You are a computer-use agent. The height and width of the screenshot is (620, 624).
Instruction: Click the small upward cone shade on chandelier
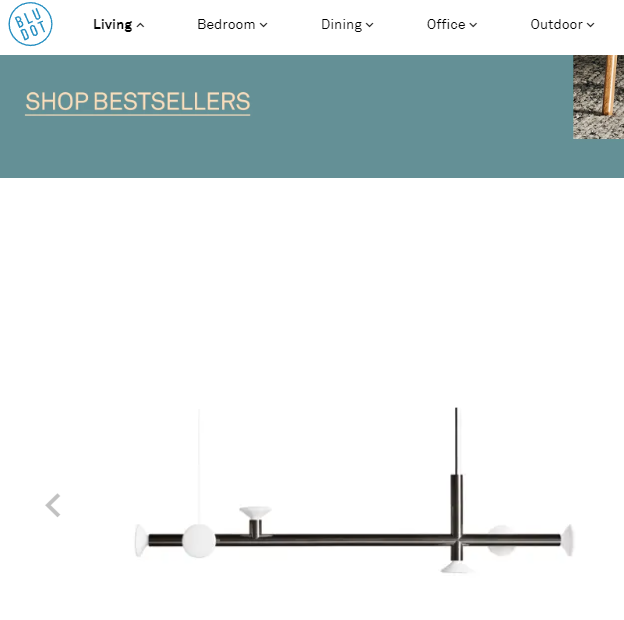pyautogui.click(x=255, y=512)
